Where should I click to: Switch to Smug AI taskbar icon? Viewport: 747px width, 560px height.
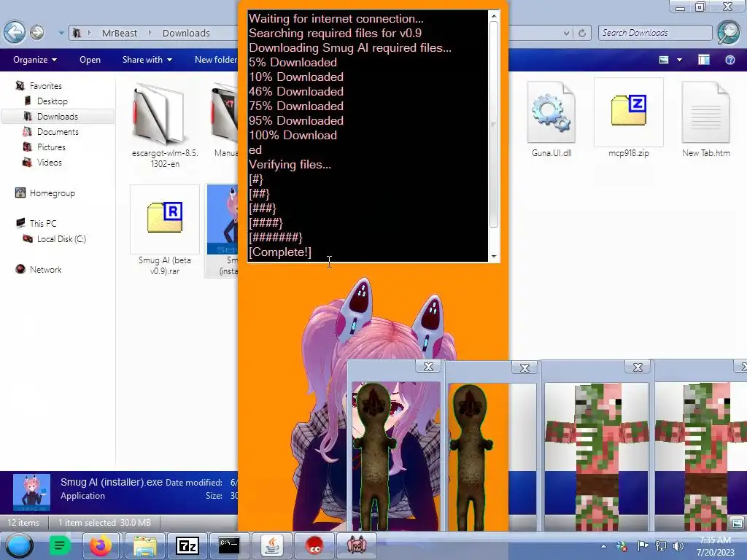[357, 545]
